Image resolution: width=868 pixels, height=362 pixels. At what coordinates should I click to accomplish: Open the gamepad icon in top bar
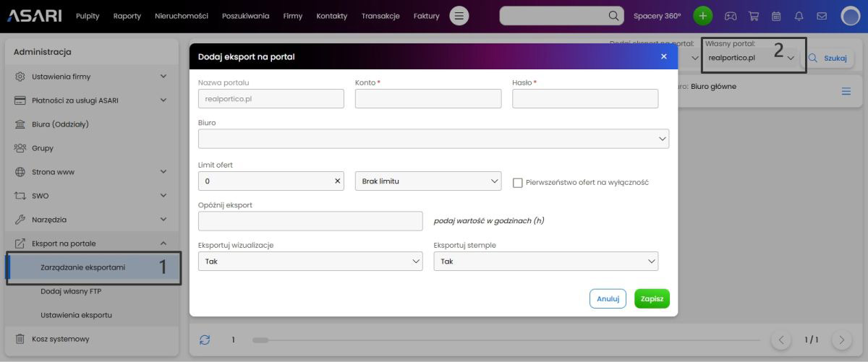point(731,16)
